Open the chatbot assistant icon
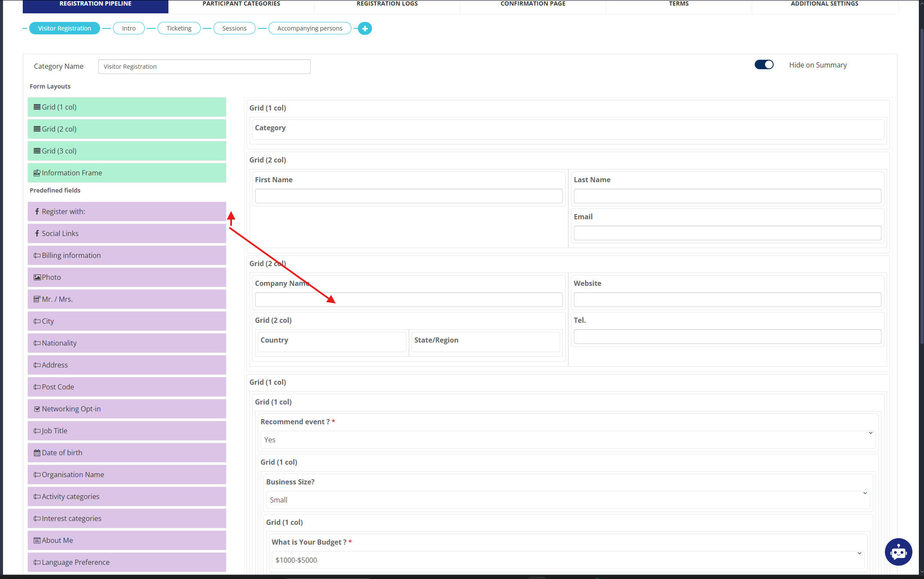924x579 pixels. pos(898,552)
